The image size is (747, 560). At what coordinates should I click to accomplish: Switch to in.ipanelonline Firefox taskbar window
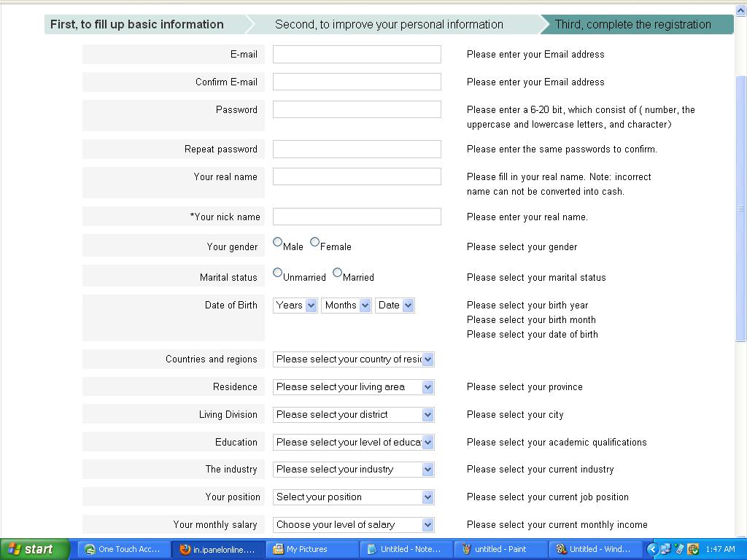pos(217,550)
